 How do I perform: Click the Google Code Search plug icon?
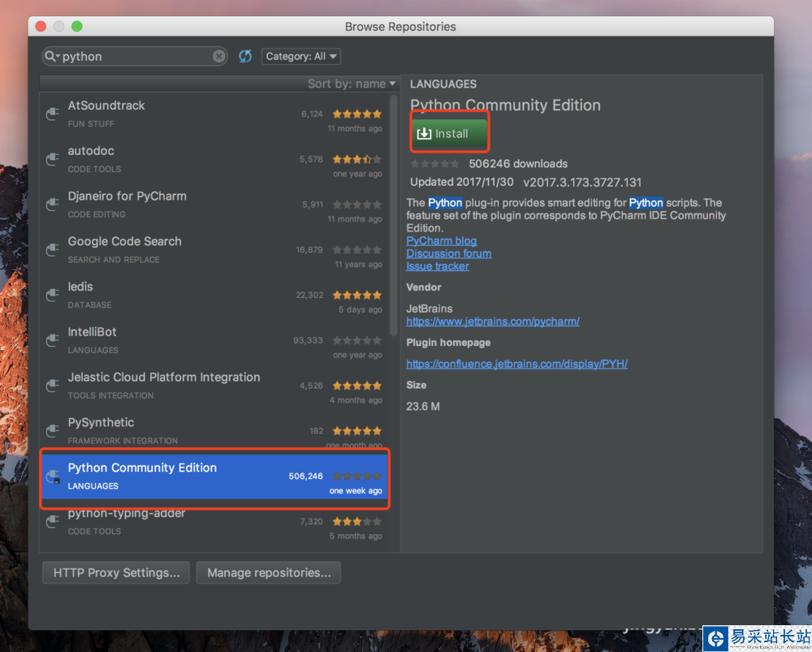(52, 249)
